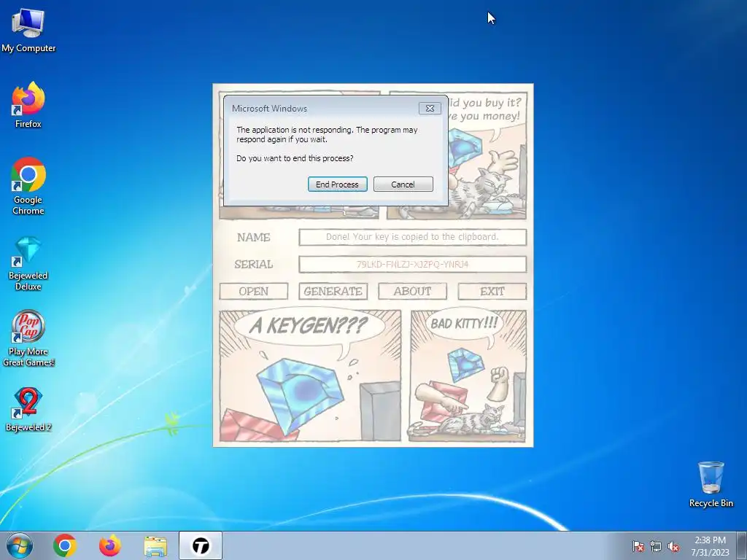Select the My Computer desktop icon
Screen dimensions: 747x560
(x=28, y=31)
